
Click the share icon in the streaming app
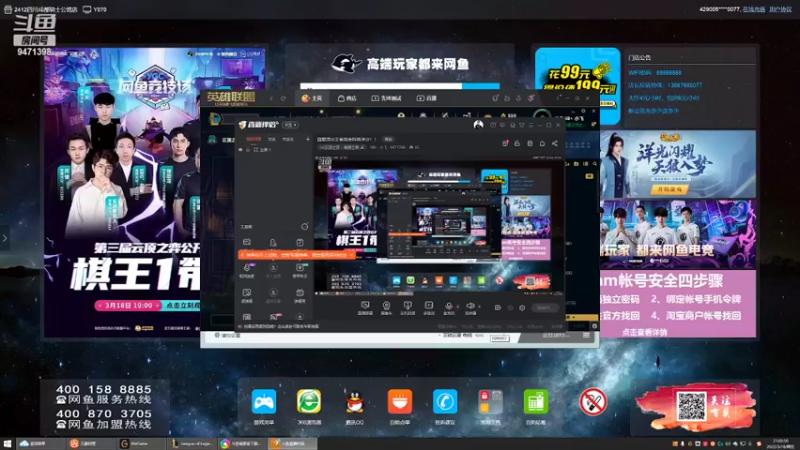pyautogui.click(x=555, y=143)
